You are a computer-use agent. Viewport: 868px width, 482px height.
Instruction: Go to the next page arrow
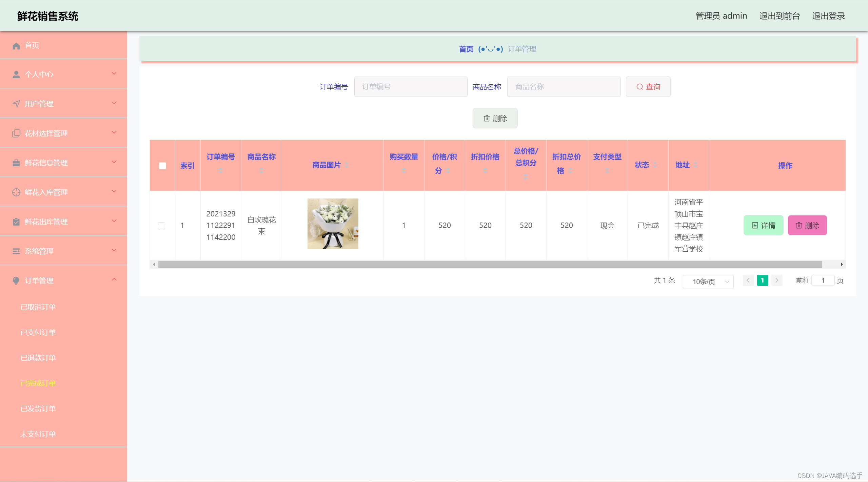coord(777,280)
